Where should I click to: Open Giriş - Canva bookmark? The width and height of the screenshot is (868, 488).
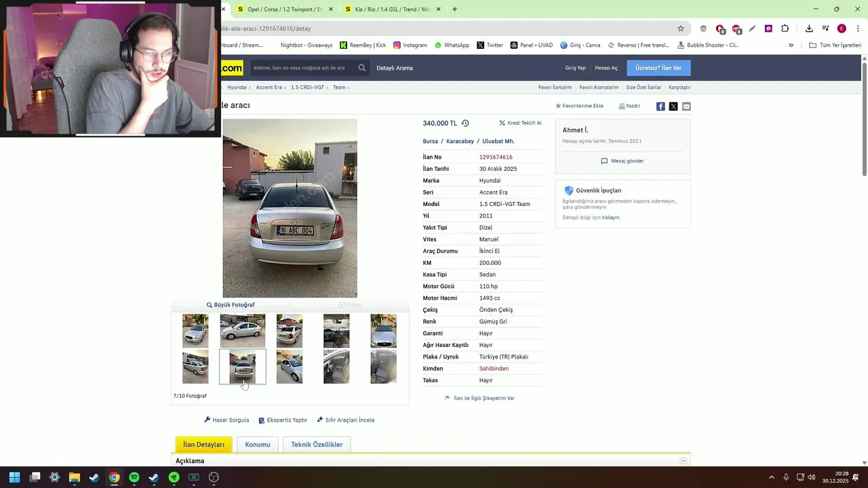(580, 45)
